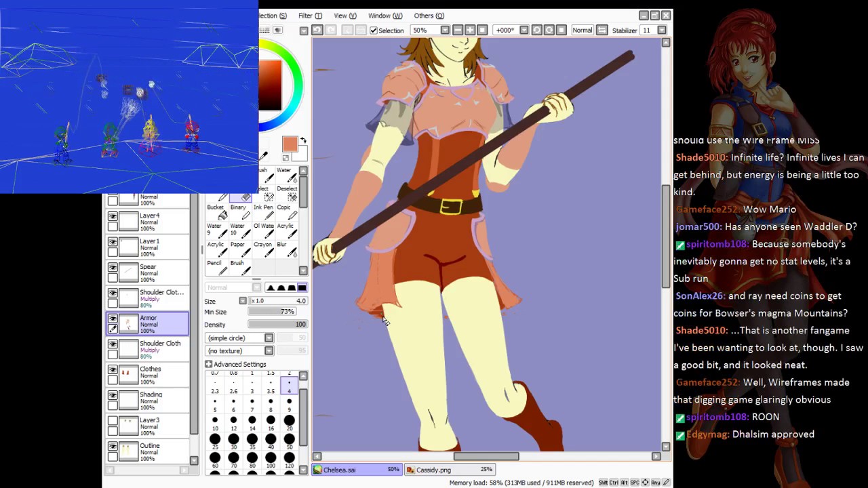This screenshot has width=868, height=488.
Task: Open the View menu
Action: (x=345, y=16)
